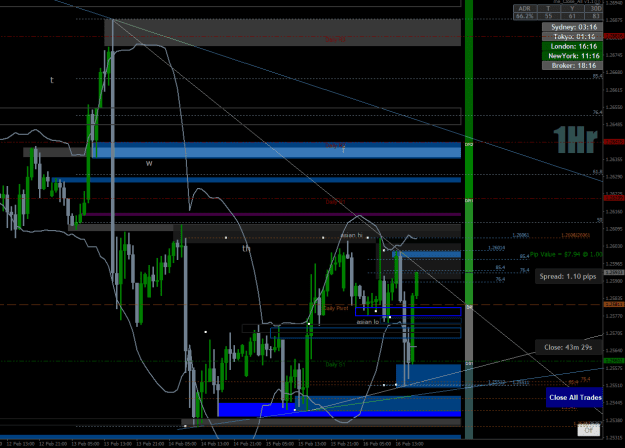Select the Daily R1 level label

point(335,202)
